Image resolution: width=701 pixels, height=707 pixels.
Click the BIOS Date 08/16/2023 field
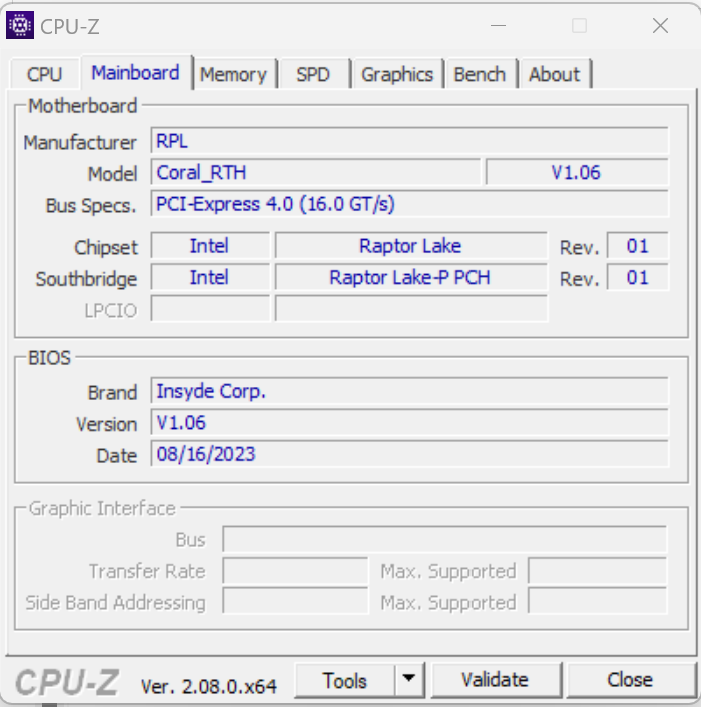pyautogui.click(x=409, y=454)
